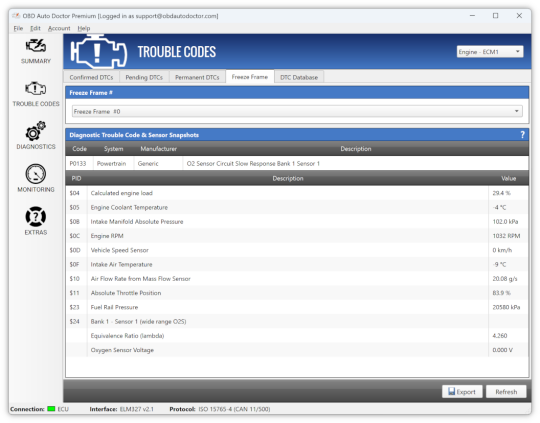The image size is (540, 423).
Task: Open the Permanent DTCs tab
Action: point(197,77)
